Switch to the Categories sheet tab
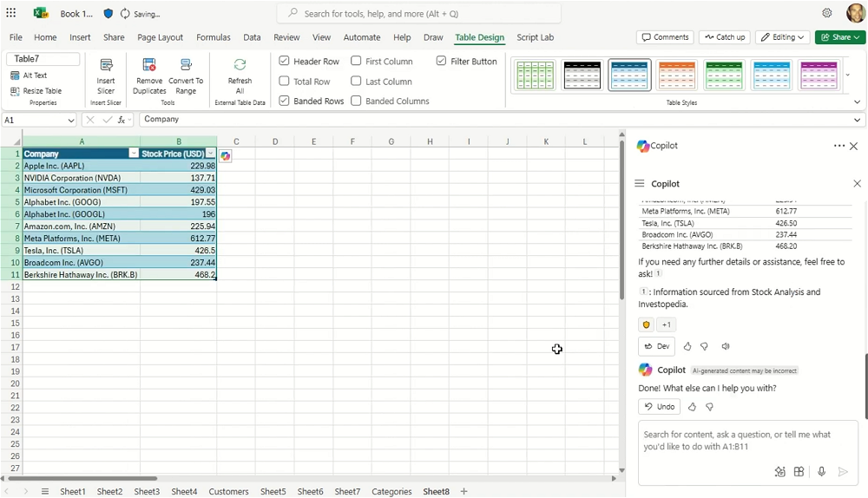868x498 pixels. click(391, 491)
